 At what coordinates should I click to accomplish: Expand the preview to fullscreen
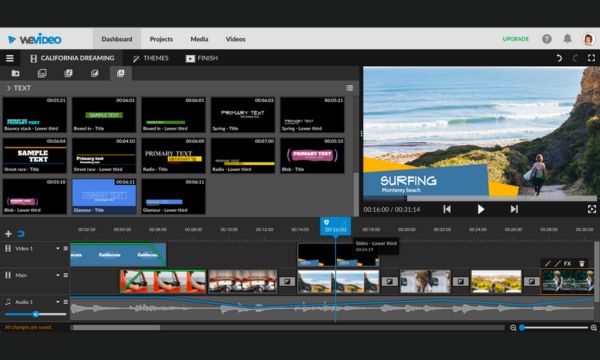[x=592, y=209]
